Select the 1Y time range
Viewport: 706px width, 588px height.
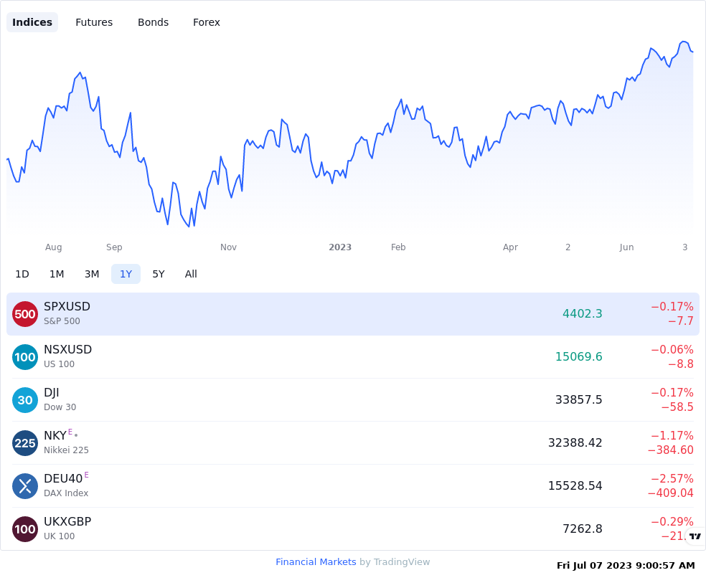tap(126, 274)
